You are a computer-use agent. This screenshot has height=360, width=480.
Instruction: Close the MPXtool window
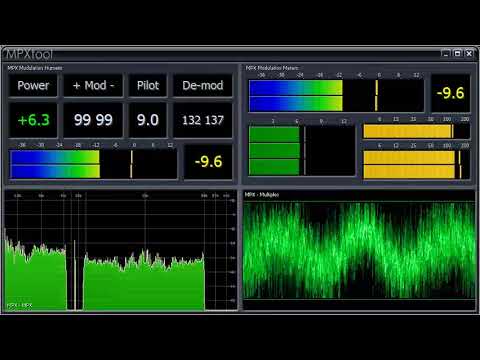pos(469,53)
